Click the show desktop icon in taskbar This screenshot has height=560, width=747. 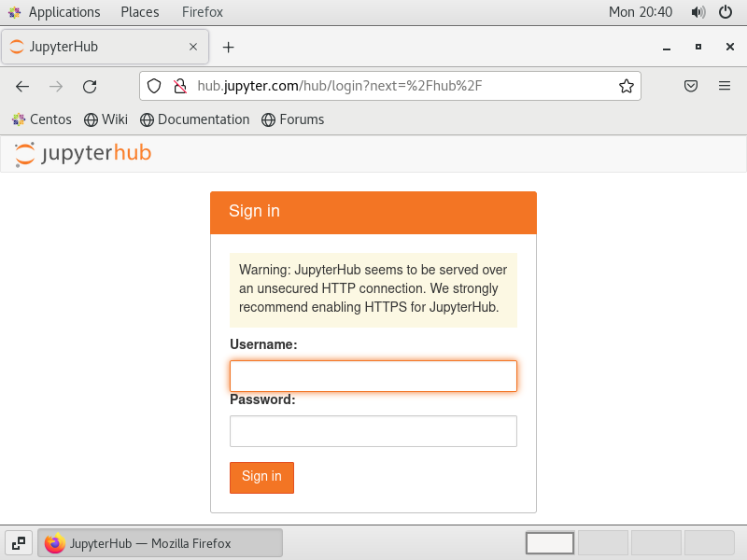coord(19,543)
